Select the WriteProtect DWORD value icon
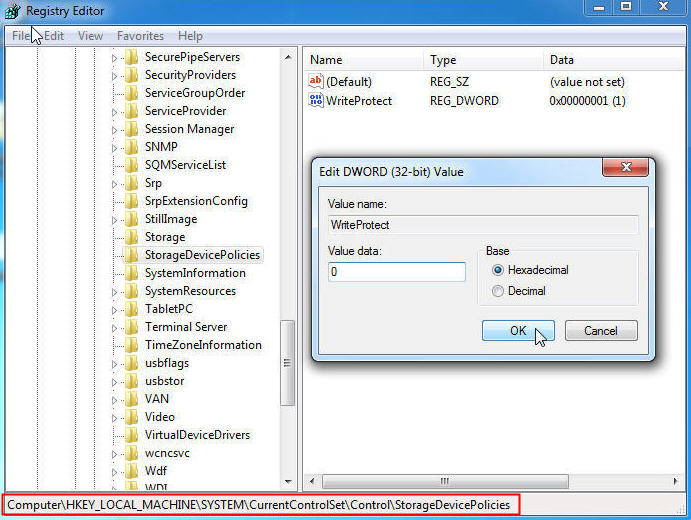This screenshot has height=520, width=691. pyautogui.click(x=316, y=100)
